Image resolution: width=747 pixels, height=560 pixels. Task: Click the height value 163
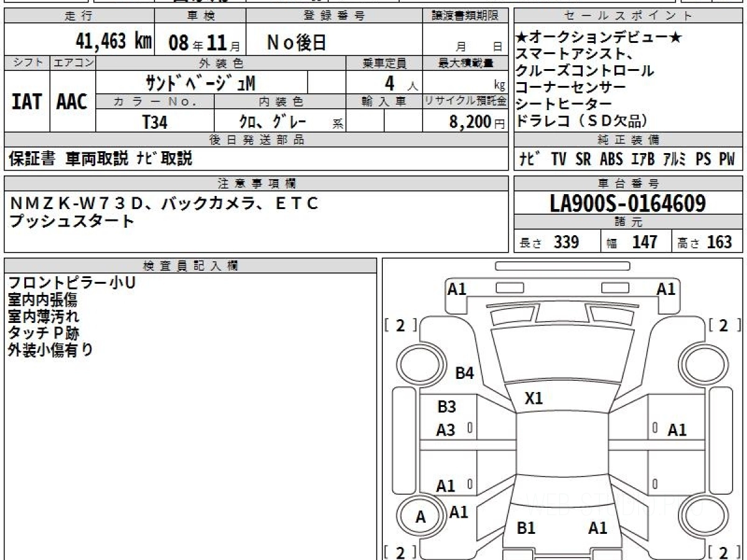719,242
